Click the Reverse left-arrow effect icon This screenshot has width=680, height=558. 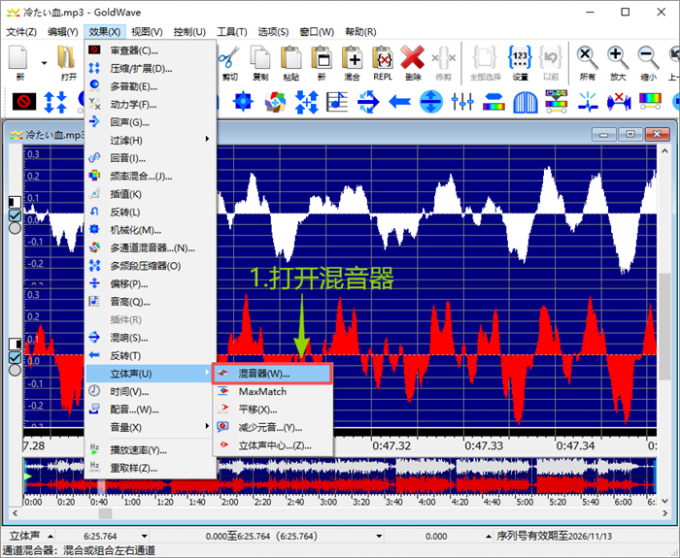[x=400, y=102]
